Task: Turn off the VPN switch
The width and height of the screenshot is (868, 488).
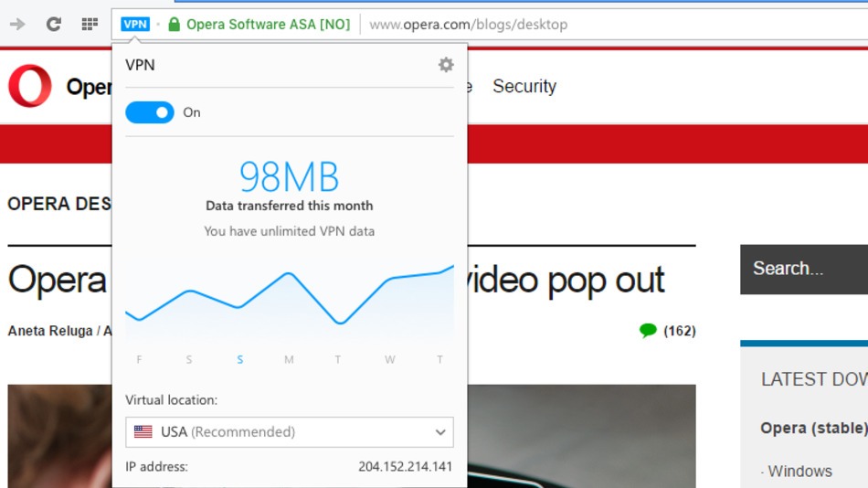Action: [150, 112]
